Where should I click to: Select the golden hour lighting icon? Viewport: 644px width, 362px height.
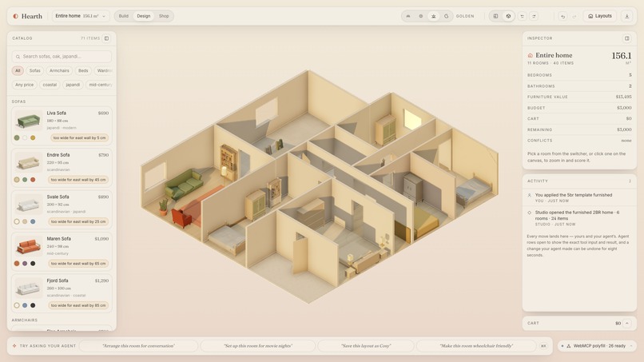[x=433, y=16]
